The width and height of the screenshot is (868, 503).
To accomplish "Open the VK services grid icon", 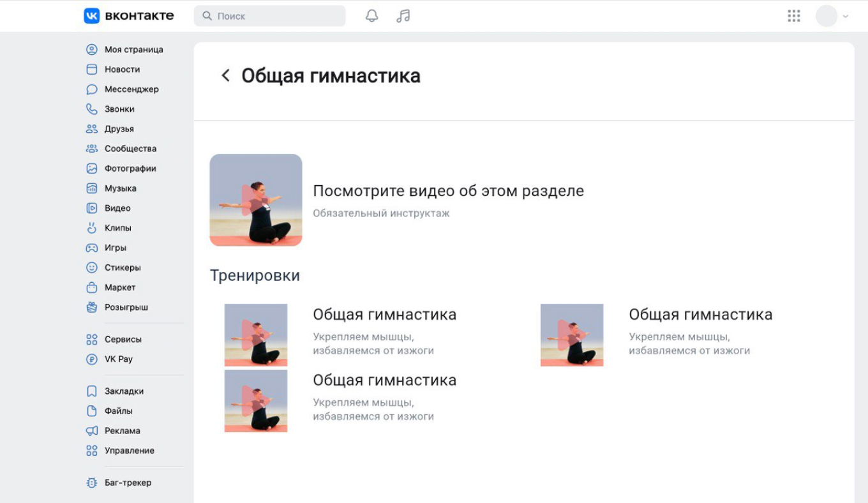I will (793, 15).
